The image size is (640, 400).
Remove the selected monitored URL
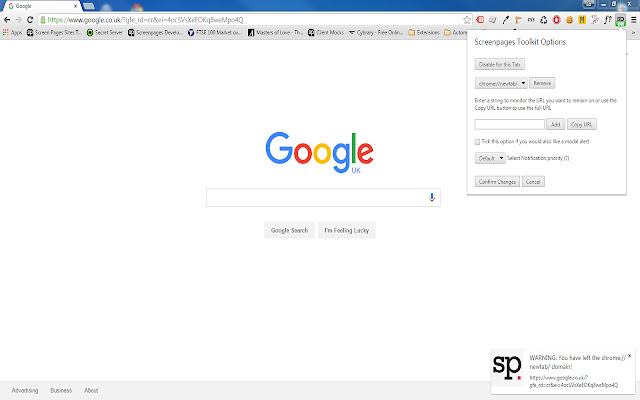[542, 83]
